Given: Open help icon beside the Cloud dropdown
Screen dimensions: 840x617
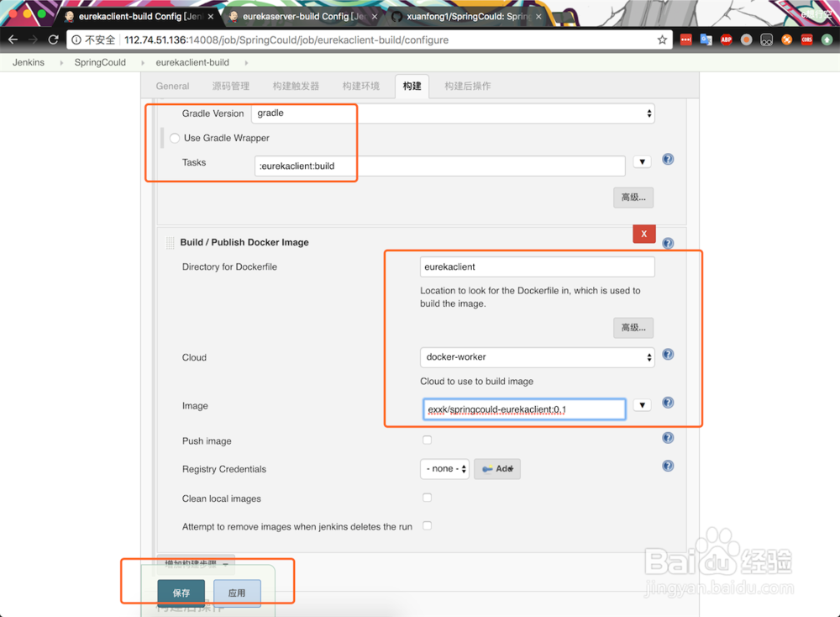Looking at the screenshot, I should [x=668, y=355].
